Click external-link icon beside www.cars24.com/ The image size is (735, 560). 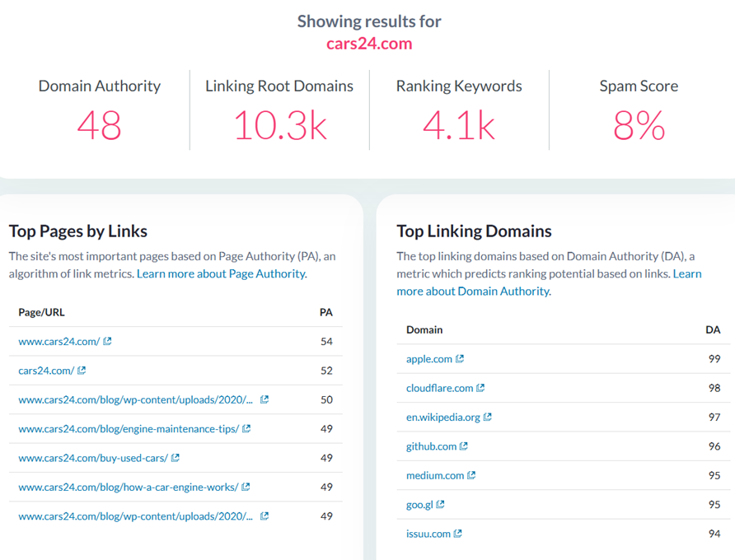click(107, 341)
